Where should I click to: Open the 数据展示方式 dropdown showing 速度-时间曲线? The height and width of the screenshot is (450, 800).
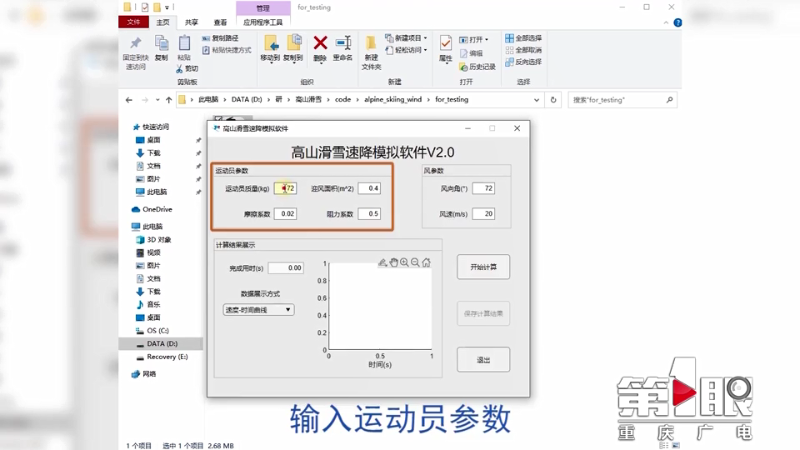pos(259,310)
